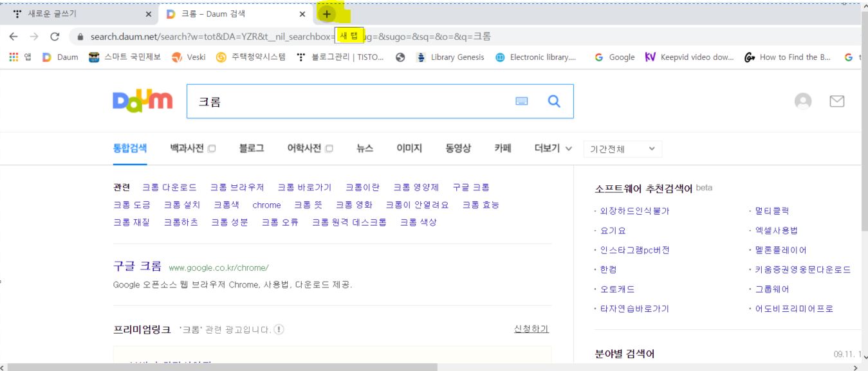Open the mail envelope icon

(836, 101)
